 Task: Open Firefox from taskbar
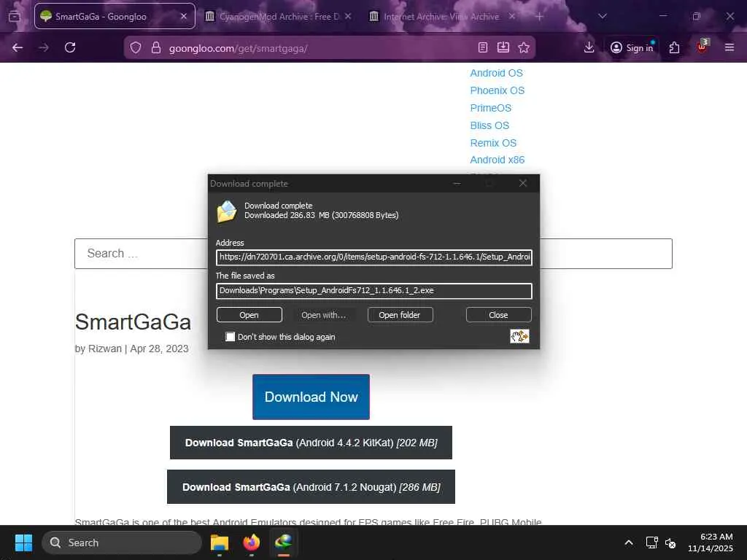point(252,542)
